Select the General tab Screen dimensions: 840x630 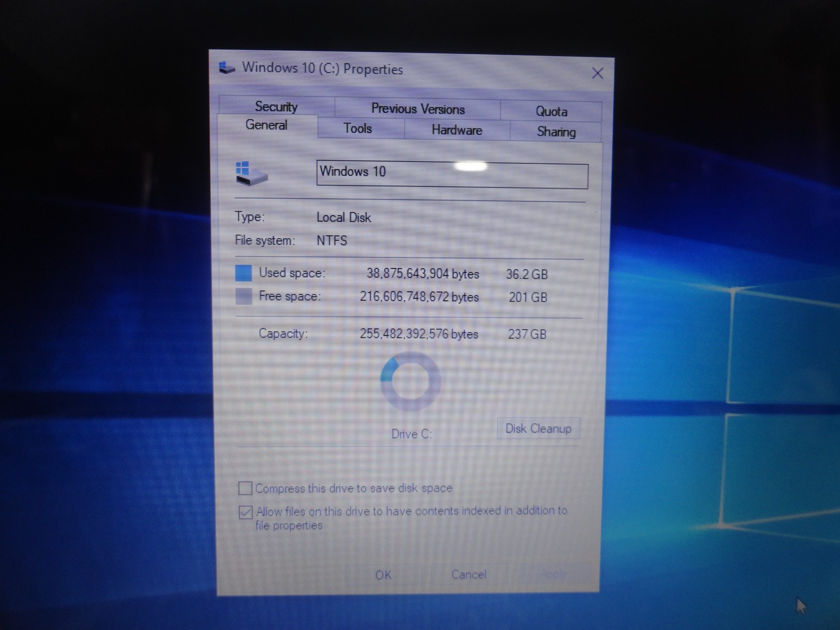(x=267, y=125)
